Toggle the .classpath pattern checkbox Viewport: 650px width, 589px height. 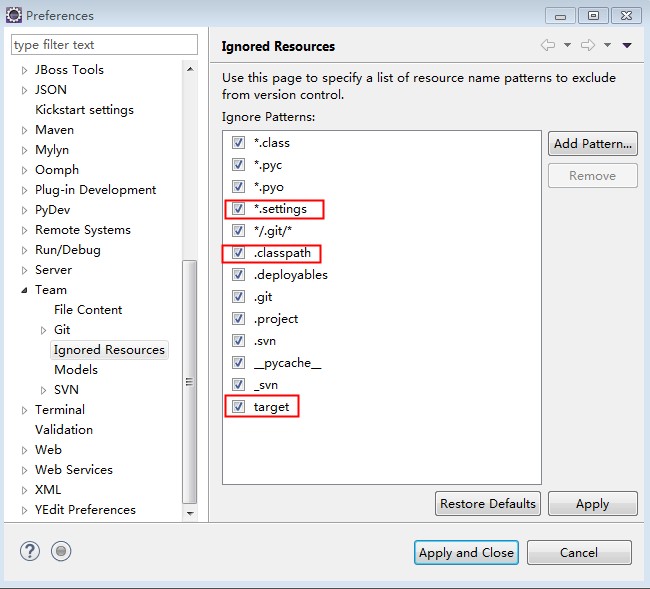(x=238, y=253)
